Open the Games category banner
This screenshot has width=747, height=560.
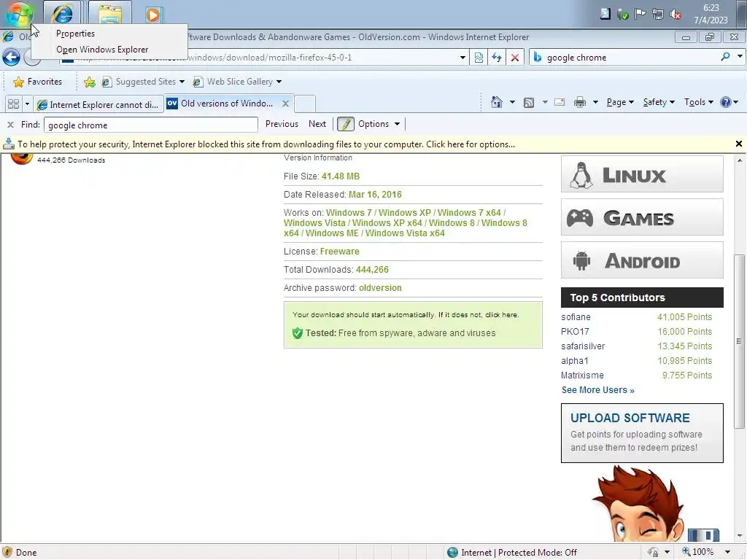pos(642,217)
